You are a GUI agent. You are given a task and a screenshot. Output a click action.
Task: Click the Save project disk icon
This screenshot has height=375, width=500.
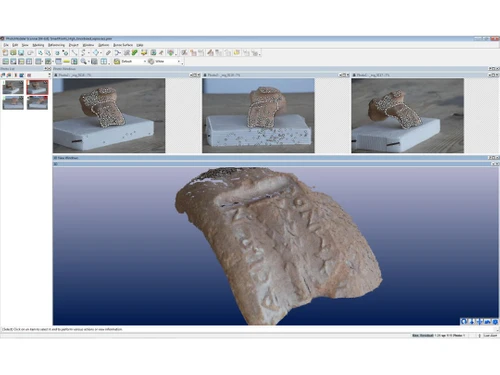pos(21,53)
